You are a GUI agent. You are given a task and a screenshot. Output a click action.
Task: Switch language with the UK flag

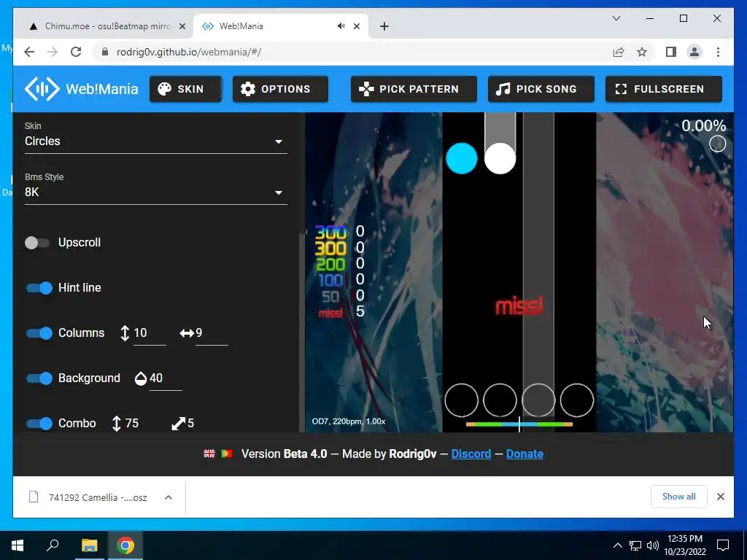(209, 454)
